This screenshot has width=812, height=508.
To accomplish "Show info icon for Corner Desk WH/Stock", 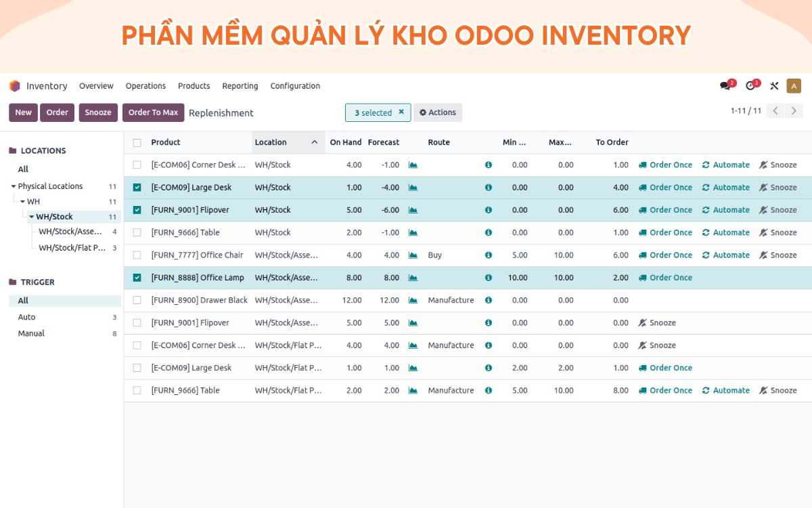I will coord(489,165).
